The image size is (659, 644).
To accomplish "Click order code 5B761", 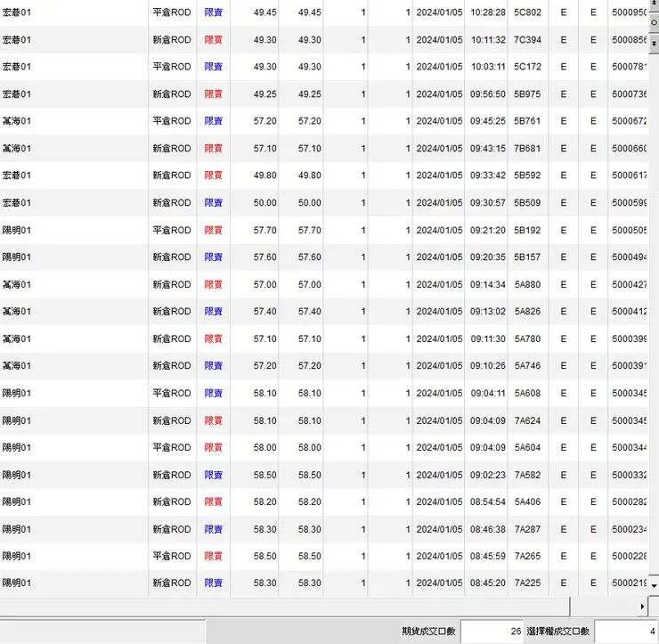I will tap(527, 121).
